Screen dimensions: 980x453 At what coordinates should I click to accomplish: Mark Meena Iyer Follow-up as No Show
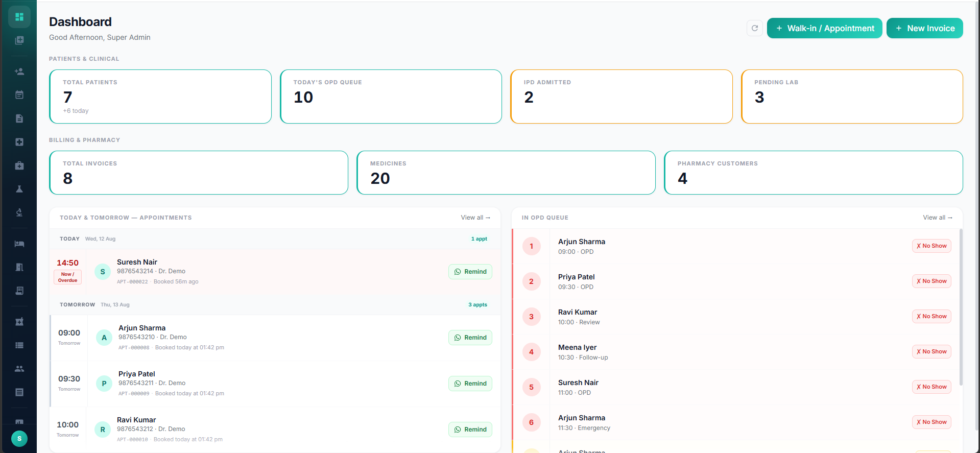coord(931,351)
